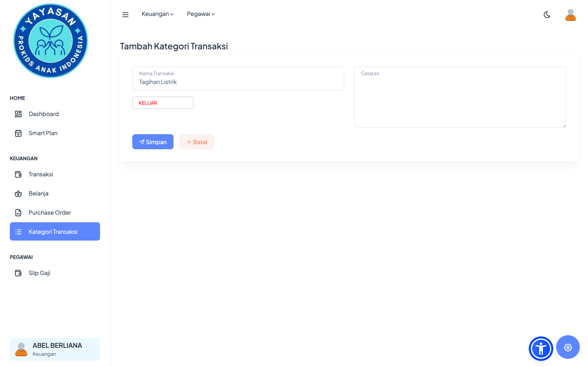Expand the Keuangan top menu dropdown
The image size is (588, 367).
pos(157,14)
